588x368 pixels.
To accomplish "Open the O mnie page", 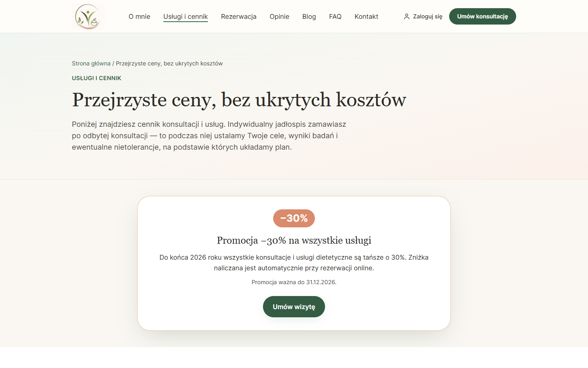I will 139,16.
